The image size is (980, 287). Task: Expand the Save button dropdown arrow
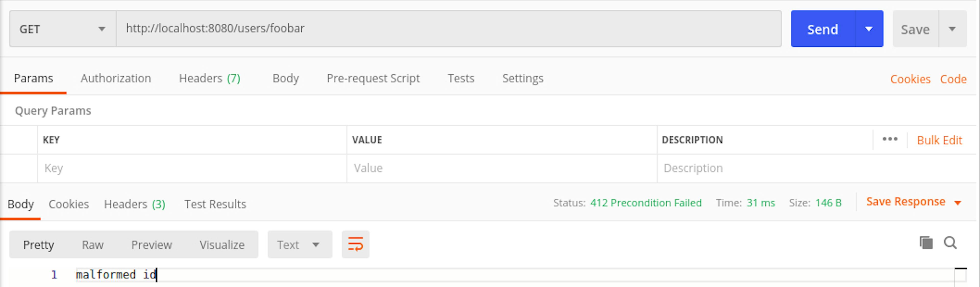point(952,29)
